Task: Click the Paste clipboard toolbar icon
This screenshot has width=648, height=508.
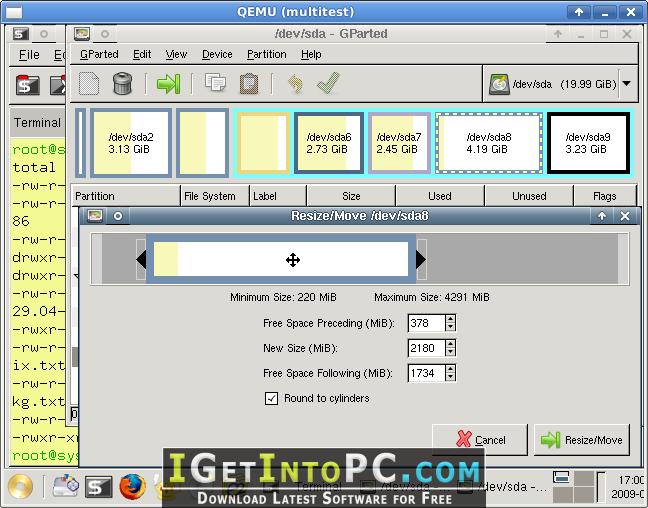Action: (249, 83)
